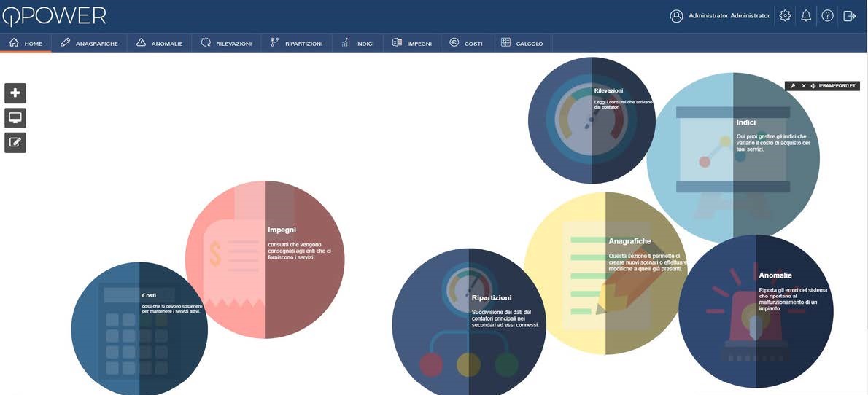Click the QPOWER logo
This screenshot has height=395, width=868.
[53, 15]
